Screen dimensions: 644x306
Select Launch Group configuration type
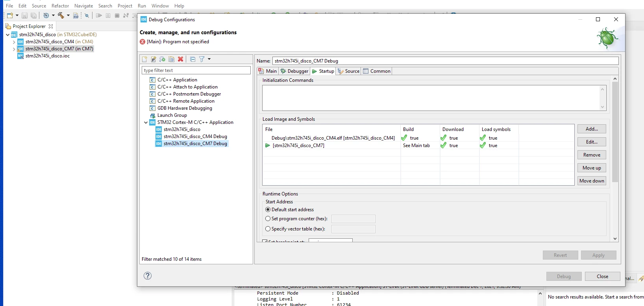pos(172,115)
